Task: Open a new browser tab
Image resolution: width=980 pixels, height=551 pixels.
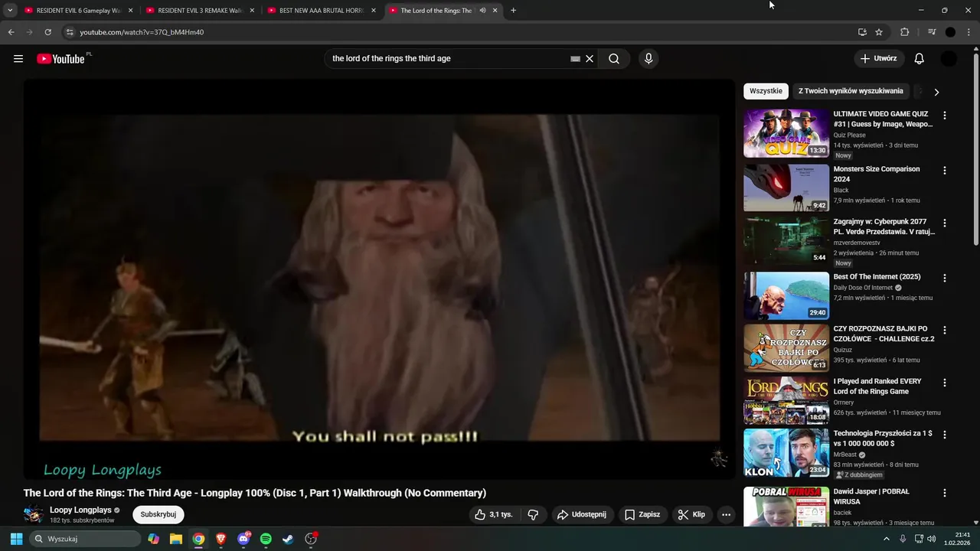Action: [513, 11]
